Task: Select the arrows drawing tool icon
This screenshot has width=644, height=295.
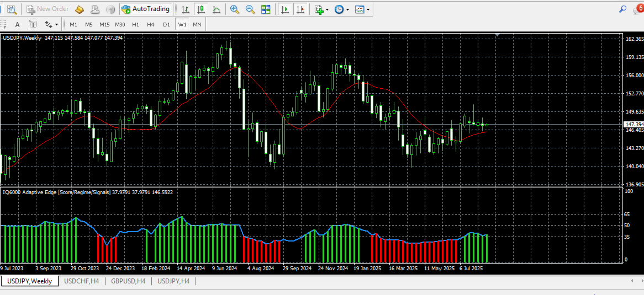Action: tap(49, 25)
